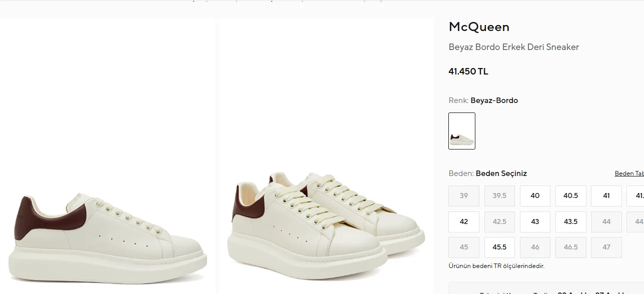Screen dimensions: 644x294
Task: Click the greyed-out size 45
Action: (x=464, y=247)
